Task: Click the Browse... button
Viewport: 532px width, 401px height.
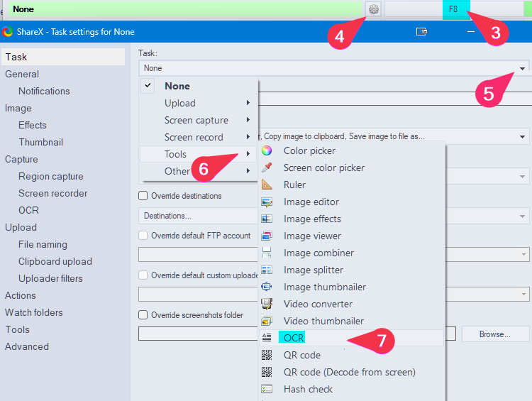Action: point(494,334)
